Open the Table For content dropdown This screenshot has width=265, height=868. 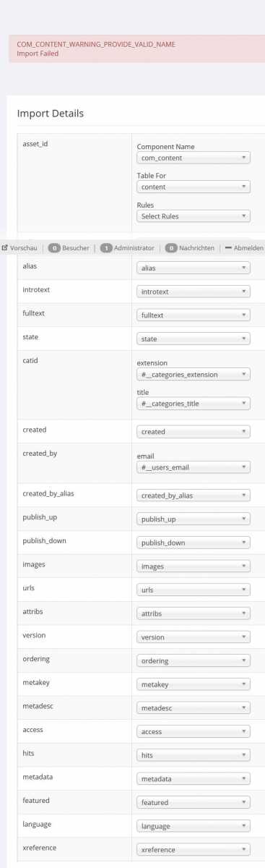click(x=194, y=187)
